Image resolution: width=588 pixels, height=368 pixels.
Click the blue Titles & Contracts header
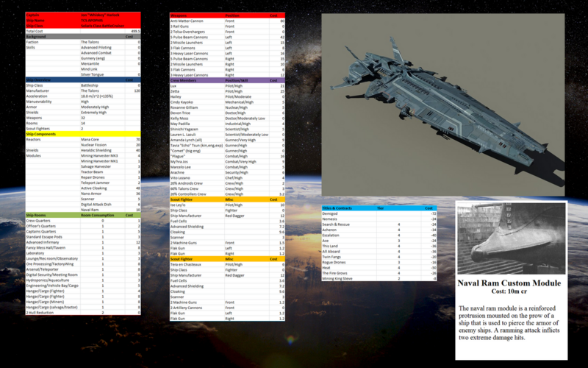tap(379, 208)
